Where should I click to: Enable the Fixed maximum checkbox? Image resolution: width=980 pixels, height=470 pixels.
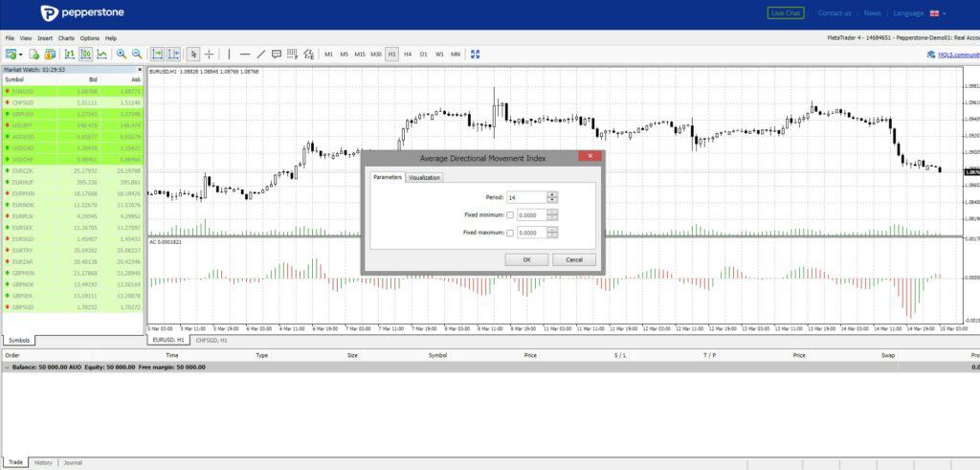[510, 233]
